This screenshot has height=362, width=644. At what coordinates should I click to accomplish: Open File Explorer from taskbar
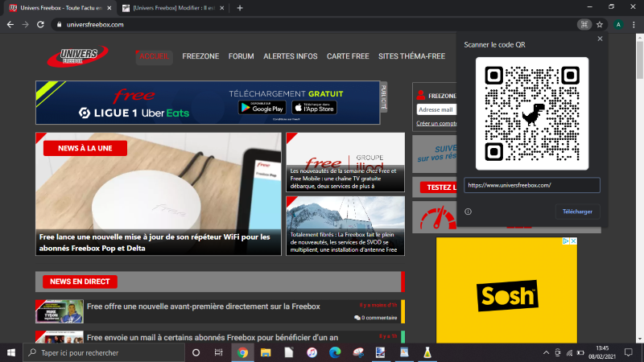tap(266, 352)
